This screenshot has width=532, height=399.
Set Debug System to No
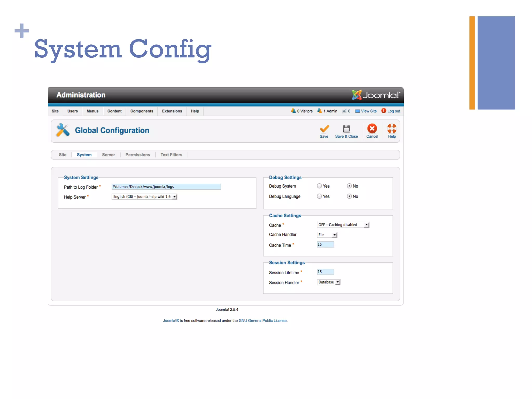(x=349, y=186)
